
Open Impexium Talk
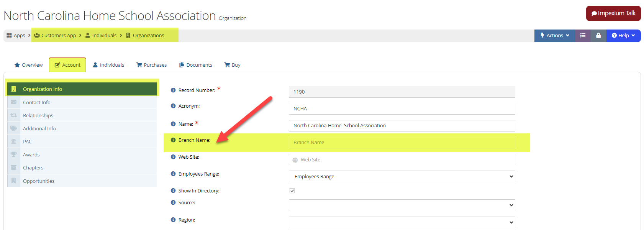(x=613, y=13)
